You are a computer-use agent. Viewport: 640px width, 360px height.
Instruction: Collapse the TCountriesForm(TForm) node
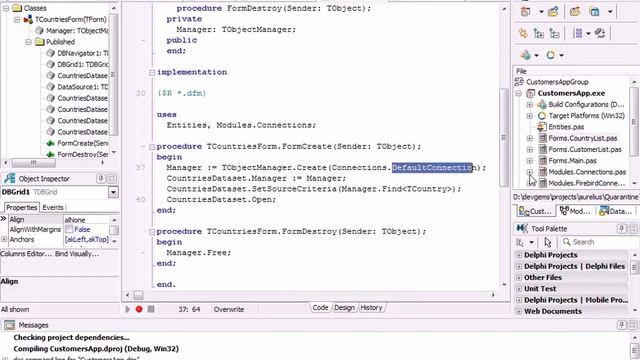17,20
